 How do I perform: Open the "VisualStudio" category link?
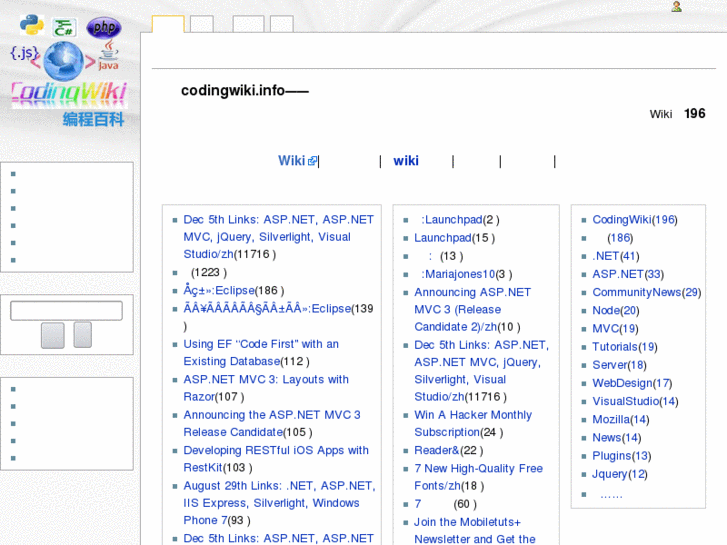pyautogui.click(x=626, y=401)
